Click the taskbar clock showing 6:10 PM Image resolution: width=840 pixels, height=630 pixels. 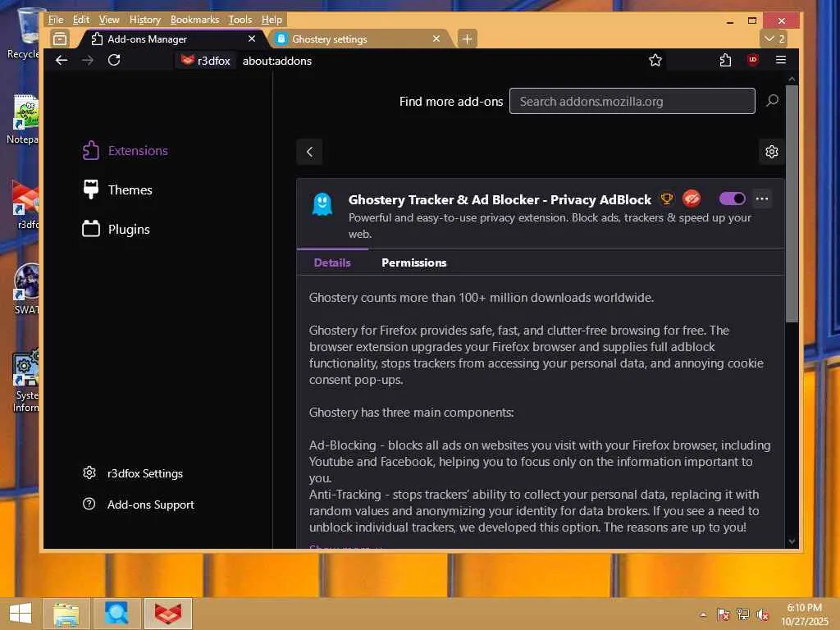(x=804, y=614)
